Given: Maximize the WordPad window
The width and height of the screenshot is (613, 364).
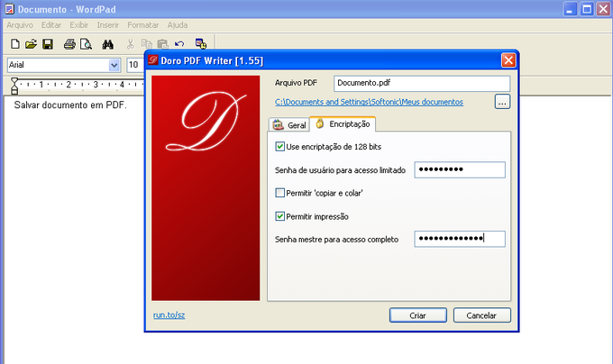Looking at the screenshot, I should (x=587, y=9).
